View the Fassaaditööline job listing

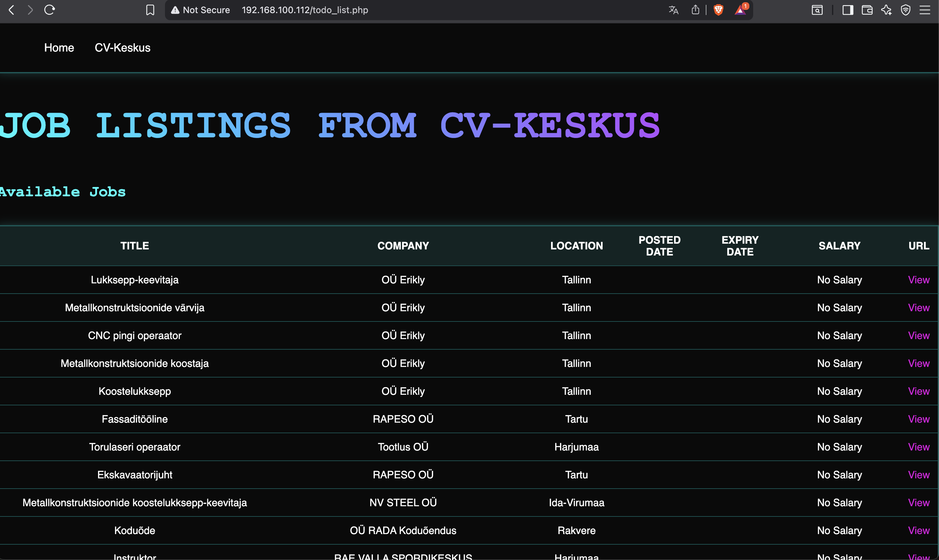(x=918, y=419)
